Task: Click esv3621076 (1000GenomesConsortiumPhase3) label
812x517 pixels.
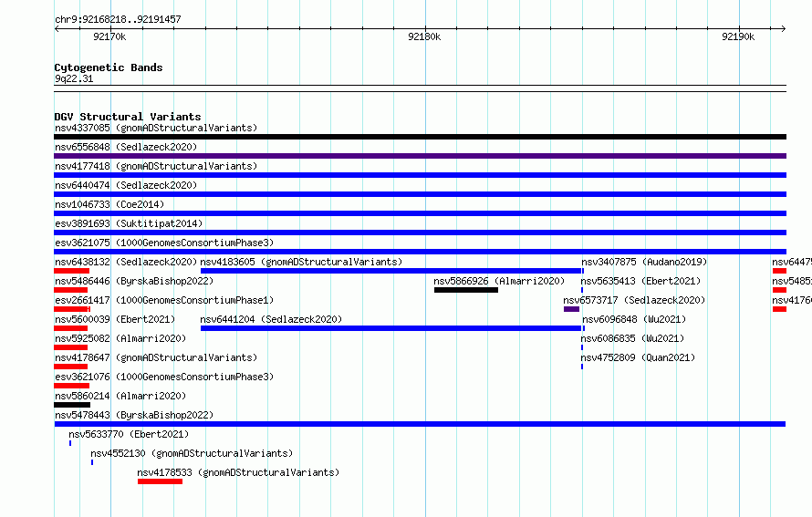Action: (164, 377)
